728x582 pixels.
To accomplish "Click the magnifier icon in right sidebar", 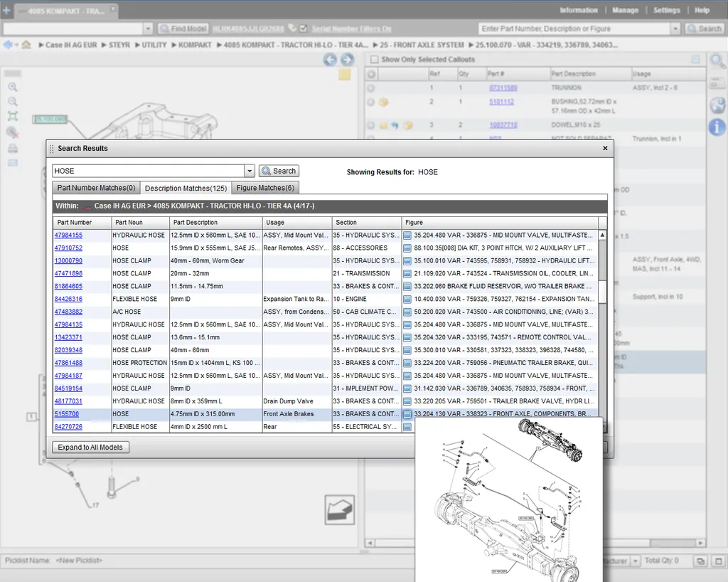I will click(x=717, y=61).
